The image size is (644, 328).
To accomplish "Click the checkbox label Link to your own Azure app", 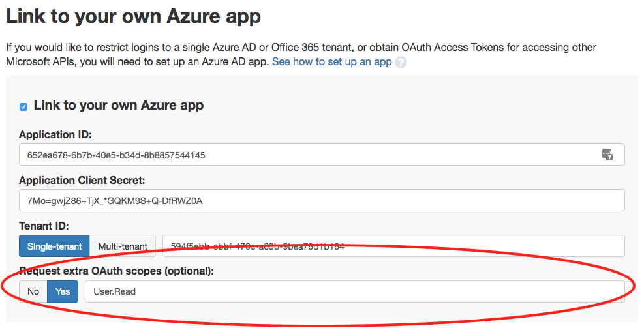I will coord(119,106).
